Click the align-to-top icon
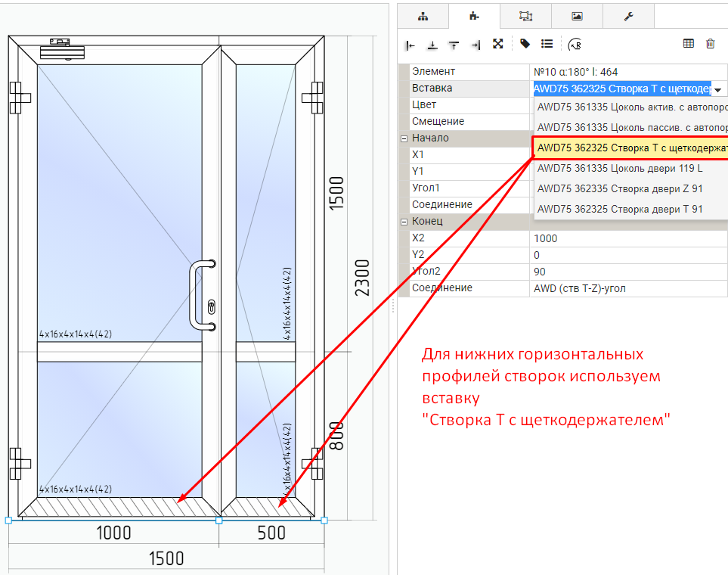Image resolution: width=728 pixels, height=575 pixels. [454, 45]
